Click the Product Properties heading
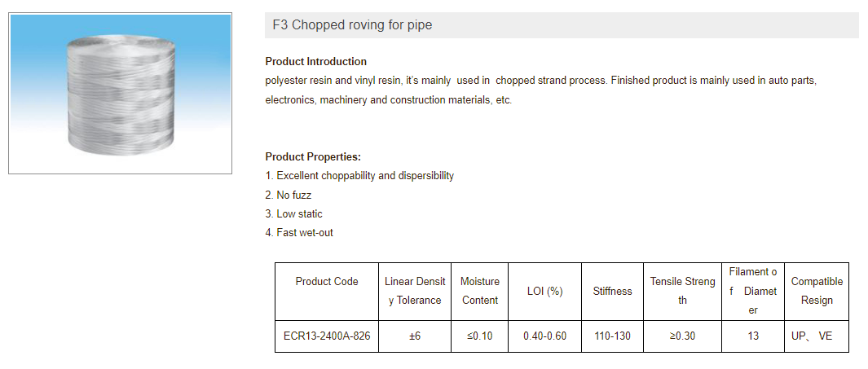The width and height of the screenshot is (868, 369). pyautogui.click(x=313, y=156)
